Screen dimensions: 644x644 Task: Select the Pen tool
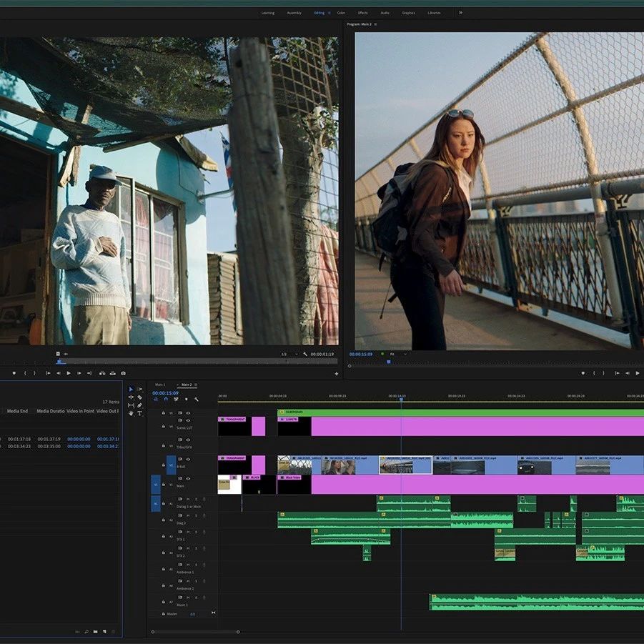tap(140, 405)
